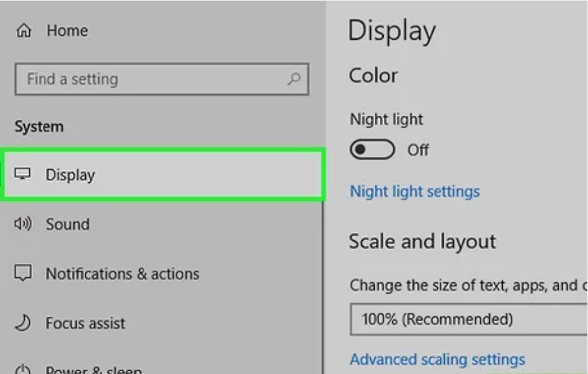Click the Sound speaker icon

tap(23, 224)
